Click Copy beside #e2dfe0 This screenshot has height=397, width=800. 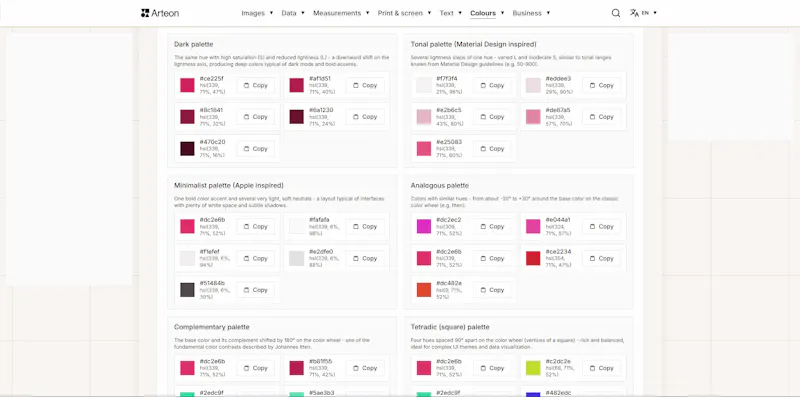365,258
